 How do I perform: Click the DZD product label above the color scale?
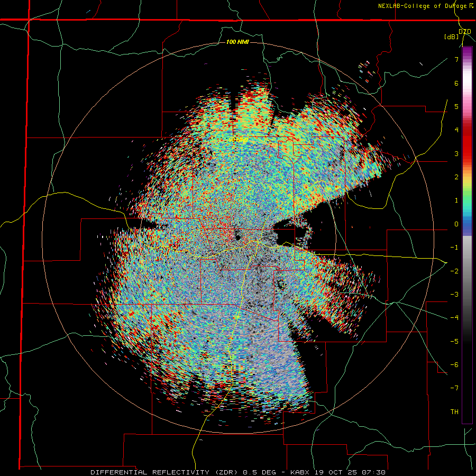464,32
